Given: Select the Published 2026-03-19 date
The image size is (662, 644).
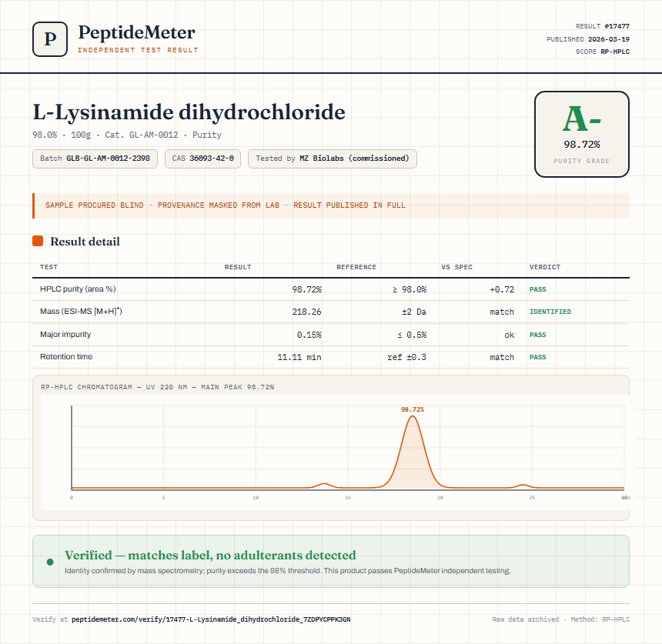Looking at the screenshot, I should pyautogui.click(x=587, y=39).
